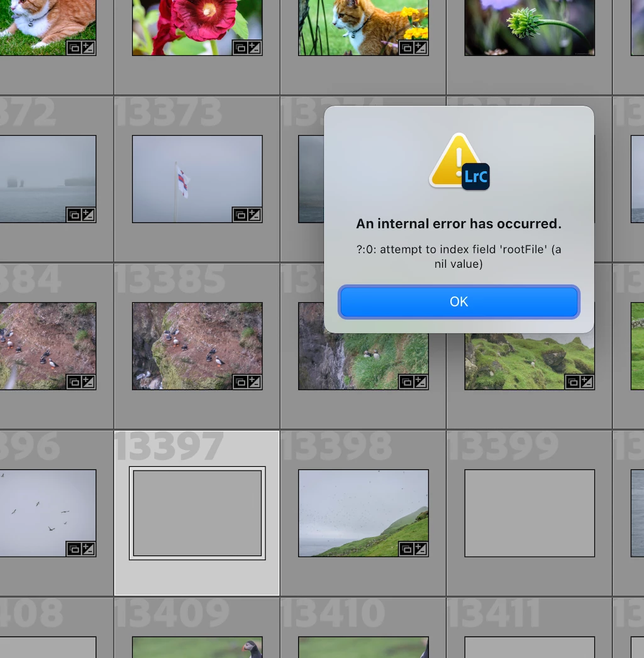
Task: Select the puffins on cliff thumbnail 13385
Action: click(x=197, y=346)
